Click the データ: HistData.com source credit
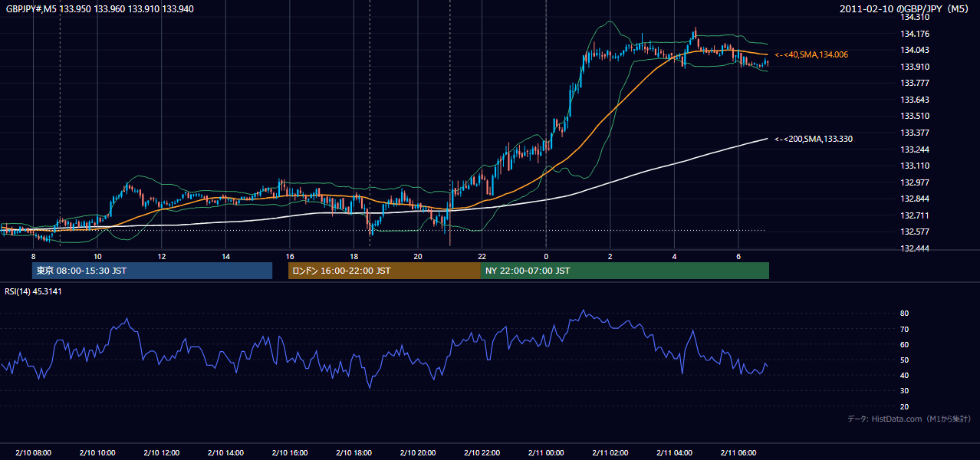 pyautogui.click(x=909, y=419)
